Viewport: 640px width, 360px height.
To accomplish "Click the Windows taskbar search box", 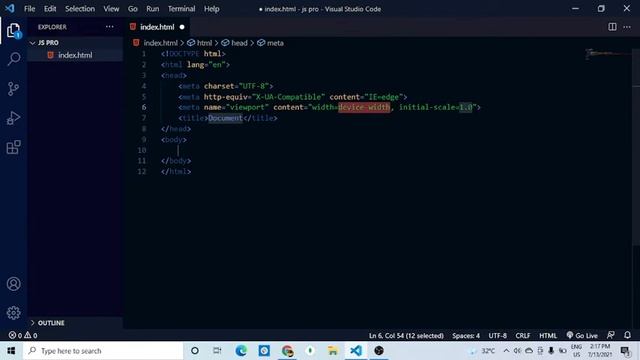I will tap(103, 351).
